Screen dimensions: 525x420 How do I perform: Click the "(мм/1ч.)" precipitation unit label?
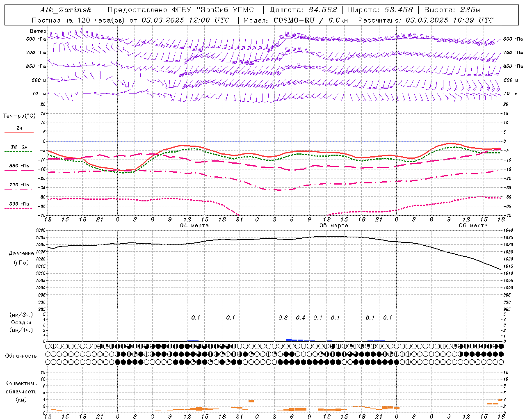point(21,331)
